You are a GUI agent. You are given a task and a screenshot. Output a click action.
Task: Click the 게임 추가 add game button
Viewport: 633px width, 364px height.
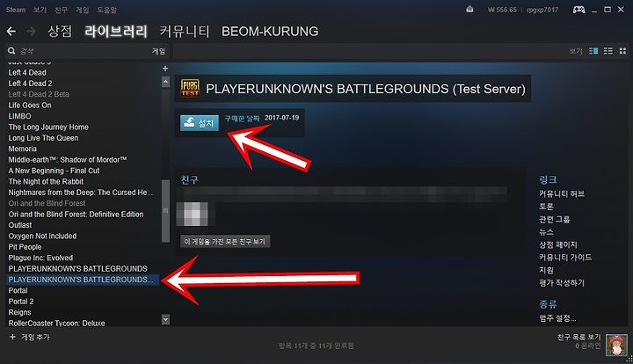tap(30, 337)
